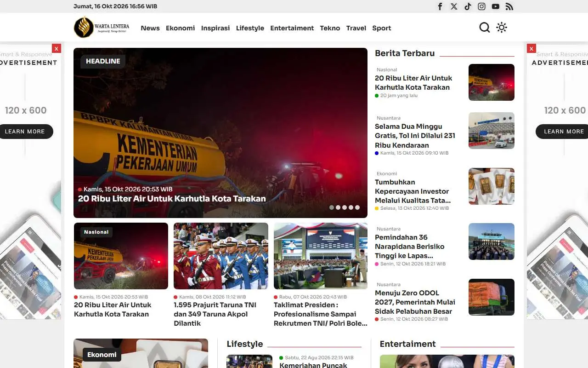
Task: Open the marching Taruna cadets thumbnail
Action: coord(221,256)
